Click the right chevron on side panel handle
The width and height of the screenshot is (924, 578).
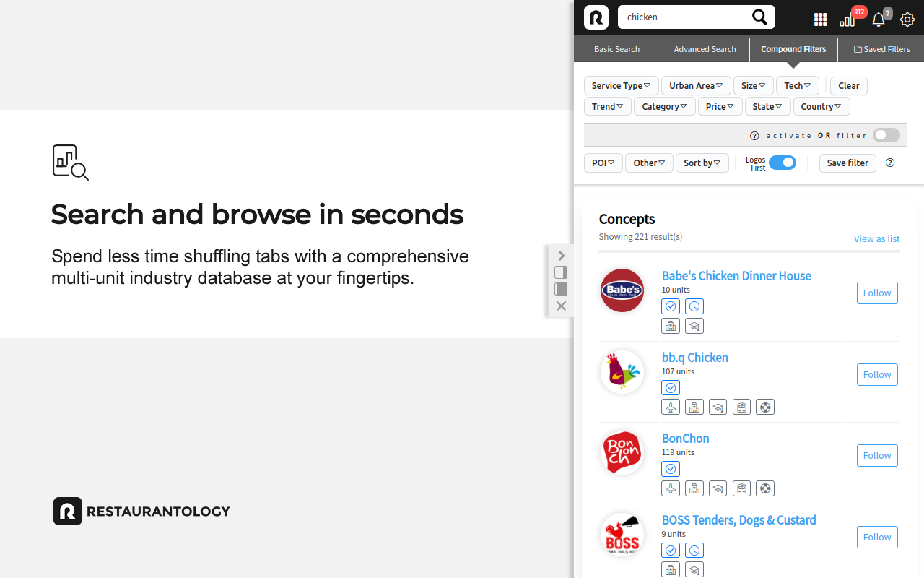[561, 256]
